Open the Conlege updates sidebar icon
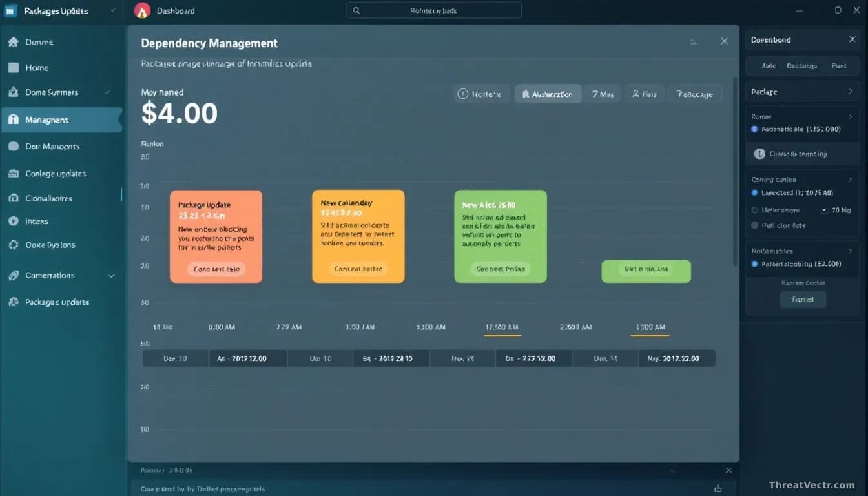Viewport: 868px width, 496px height. pos(13,174)
